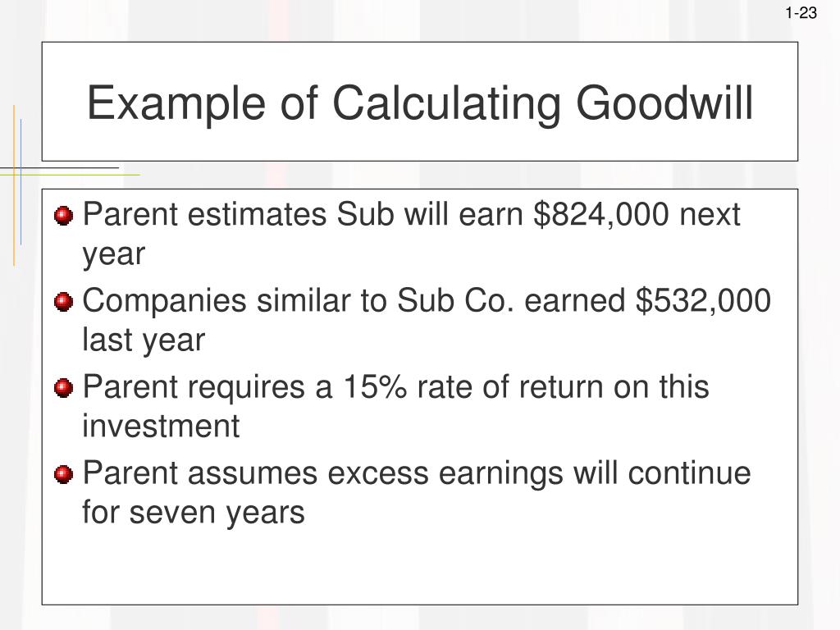Click the word 'Calculating' in the title
840x630 pixels.
pyautogui.click(x=446, y=103)
